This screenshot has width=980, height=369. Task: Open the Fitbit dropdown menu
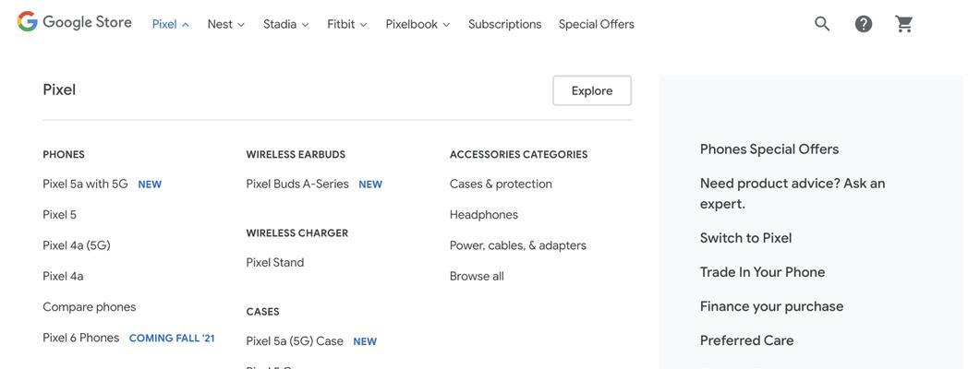click(347, 24)
